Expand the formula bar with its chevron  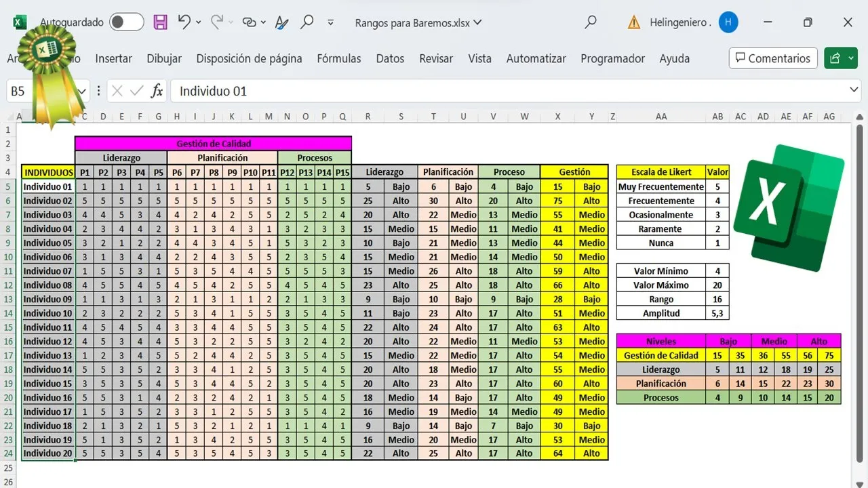[854, 91]
